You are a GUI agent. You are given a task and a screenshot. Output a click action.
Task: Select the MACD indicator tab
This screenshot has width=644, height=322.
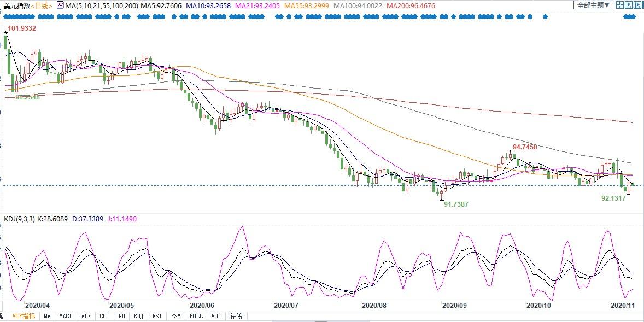(x=66, y=316)
